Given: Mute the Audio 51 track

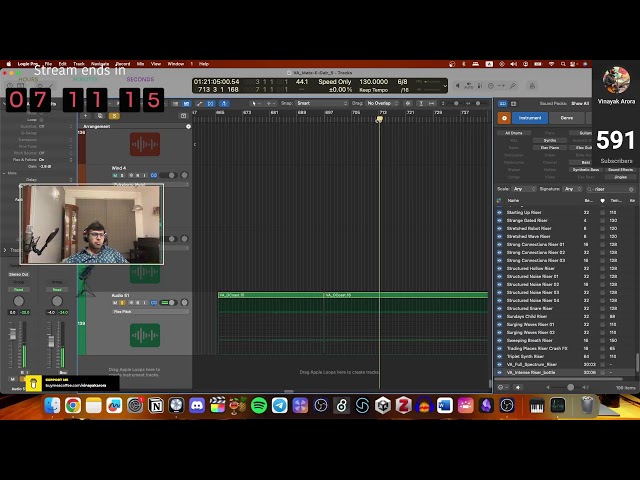Looking at the screenshot, I should [x=115, y=303].
